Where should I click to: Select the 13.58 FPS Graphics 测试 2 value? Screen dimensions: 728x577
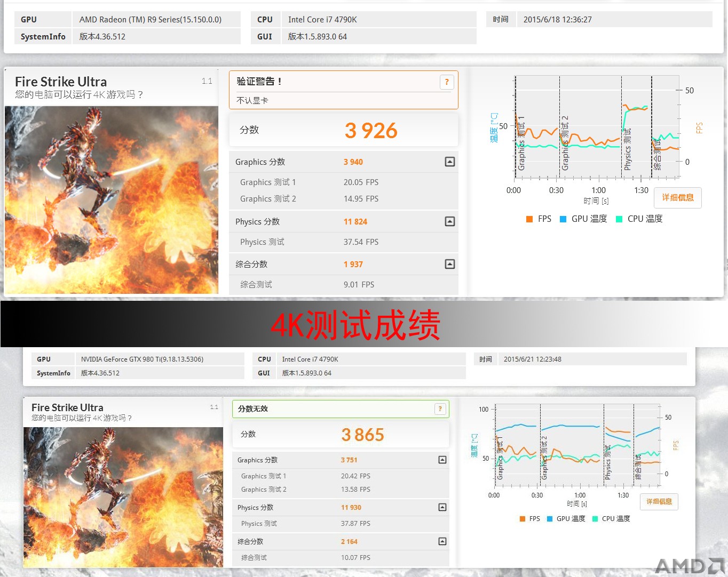coord(355,490)
